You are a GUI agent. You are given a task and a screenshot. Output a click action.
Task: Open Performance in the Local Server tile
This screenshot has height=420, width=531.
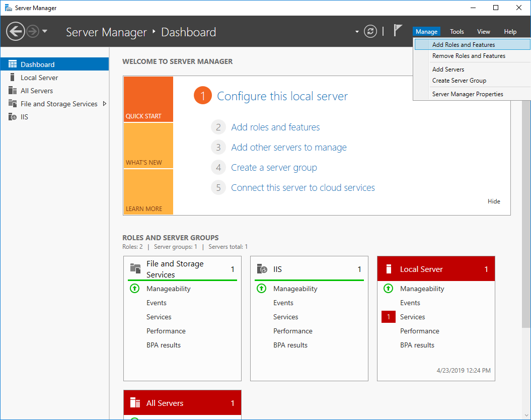pyautogui.click(x=420, y=331)
